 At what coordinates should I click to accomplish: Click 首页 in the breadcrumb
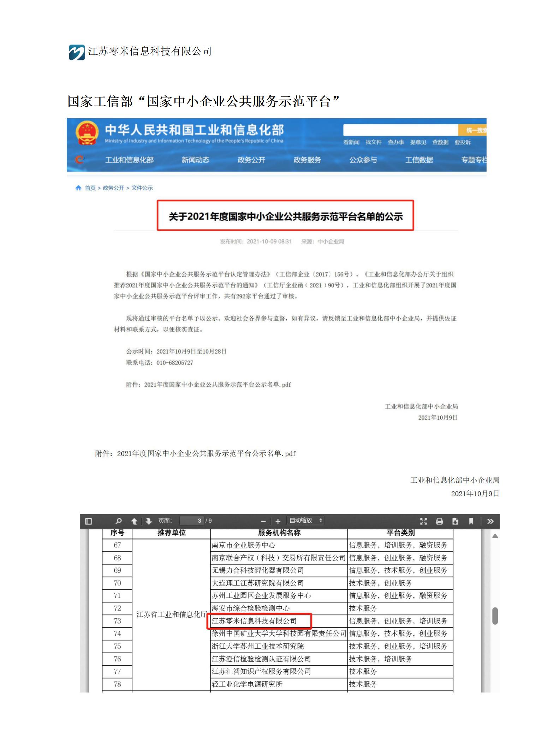coord(90,188)
